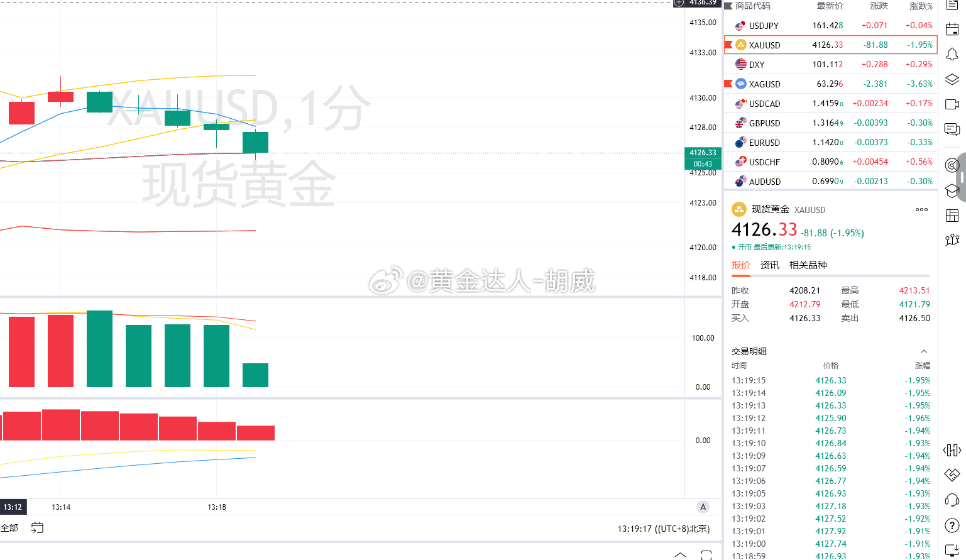
Task: Click the 13:19:15 trade detail row
Action: coord(830,380)
